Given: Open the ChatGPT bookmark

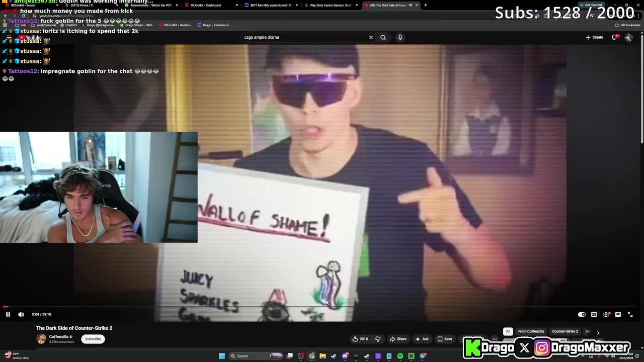Looking at the screenshot, I should [68, 25].
